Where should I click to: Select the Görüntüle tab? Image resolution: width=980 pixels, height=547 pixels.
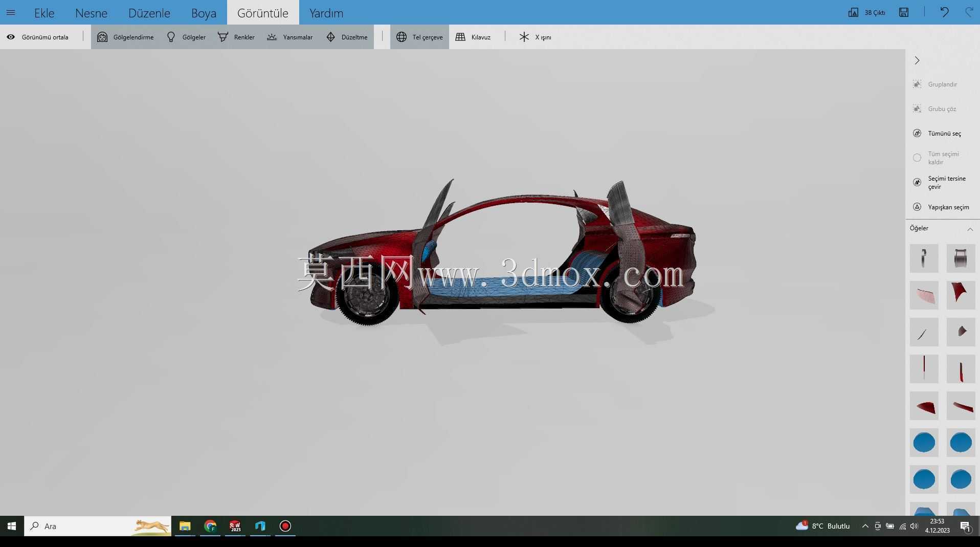click(263, 13)
